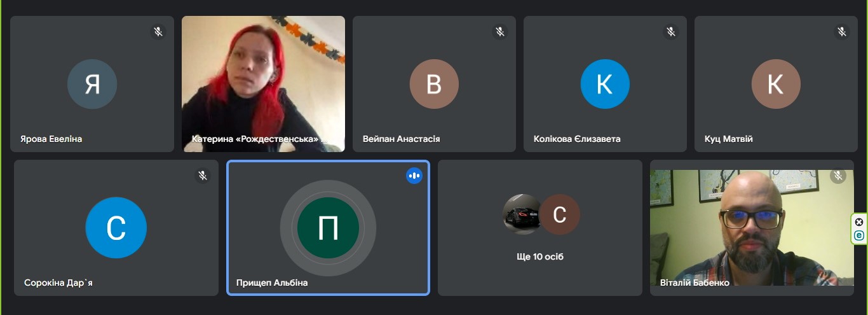Click muted microphone icon on Колікова Єлизавета tile
This screenshot has height=315, width=868.
point(671,31)
